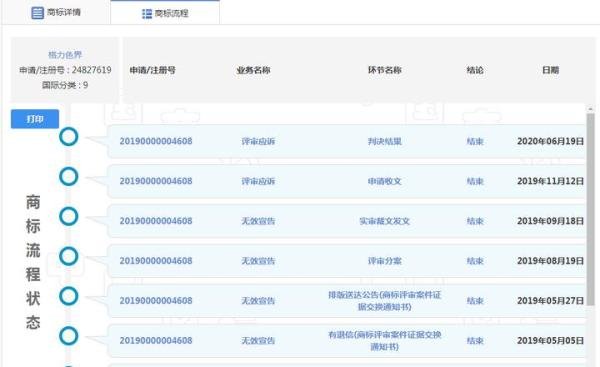The image size is (600, 367).
Task: Click 结束 in the 2019年05月27日 row
Action: pos(475,301)
